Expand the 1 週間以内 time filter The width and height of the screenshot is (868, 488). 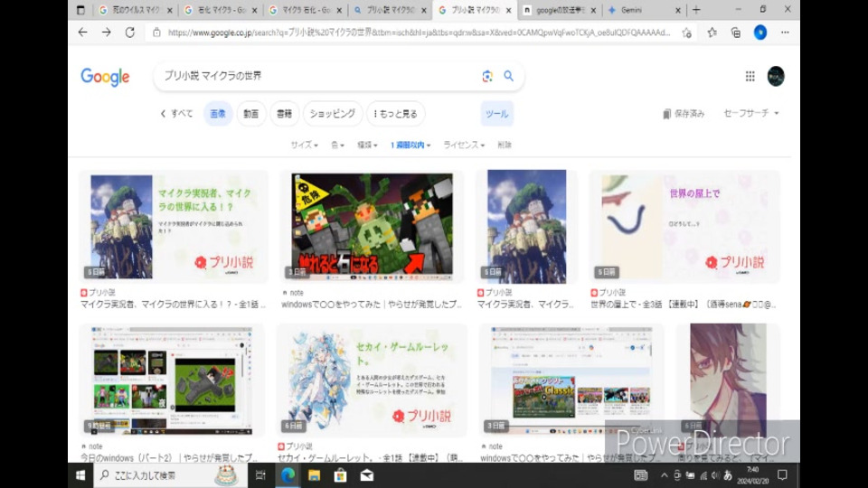410,145
